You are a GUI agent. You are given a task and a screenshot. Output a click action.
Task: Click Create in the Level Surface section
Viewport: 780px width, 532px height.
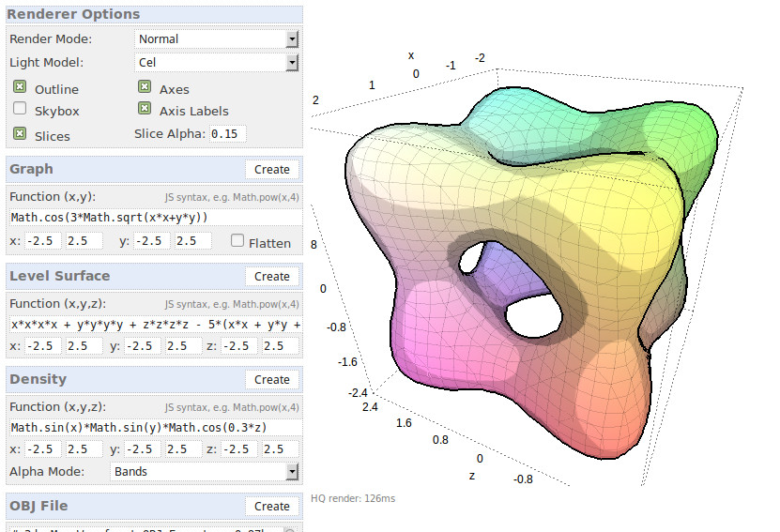272,277
